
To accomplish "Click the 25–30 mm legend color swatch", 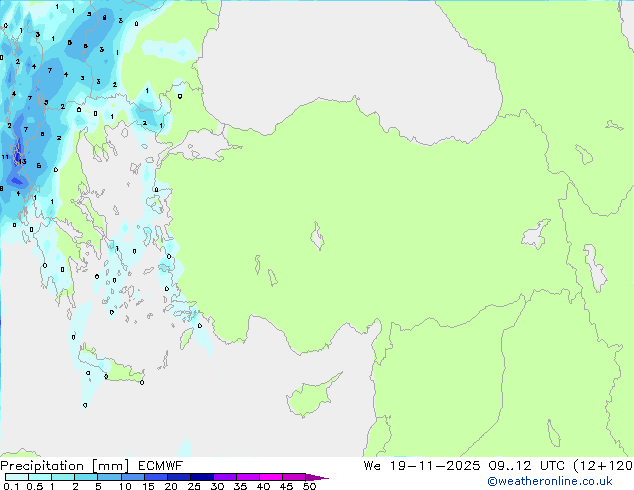I will click(x=202, y=477).
